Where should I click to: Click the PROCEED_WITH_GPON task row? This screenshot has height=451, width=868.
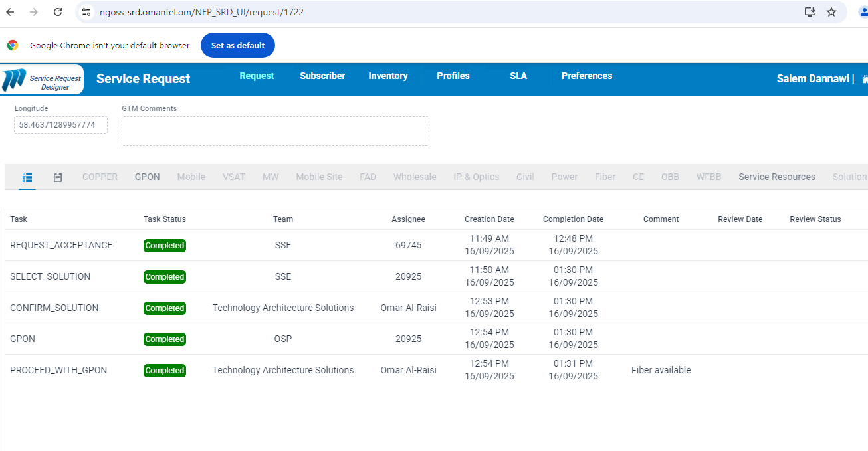[58, 371]
